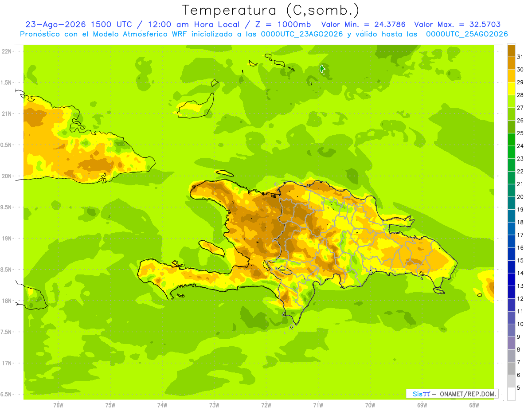Image resolution: width=532 pixels, height=411 pixels.
Task: Click 'Valor Min. = 24.3786'
Action: pyautogui.click(x=363, y=25)
